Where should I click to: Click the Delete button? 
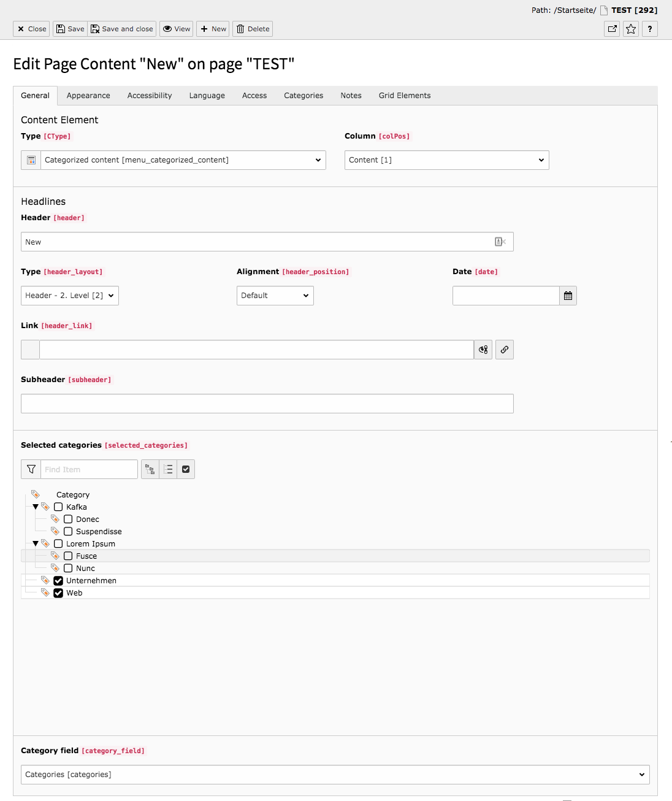pyautogui.click(x=253, y=29)
